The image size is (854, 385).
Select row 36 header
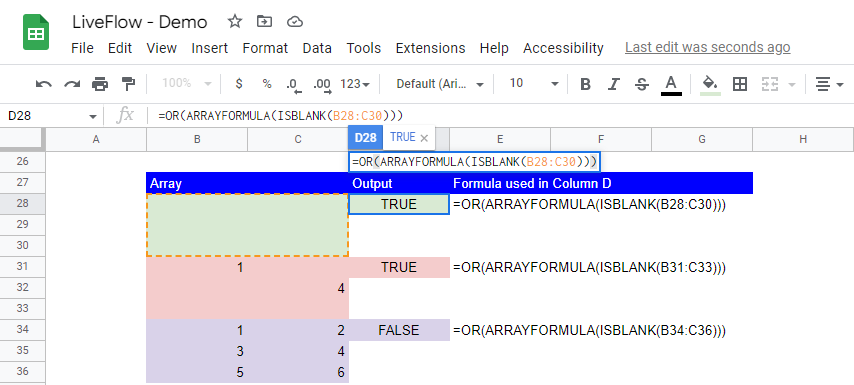coord(22,371)
